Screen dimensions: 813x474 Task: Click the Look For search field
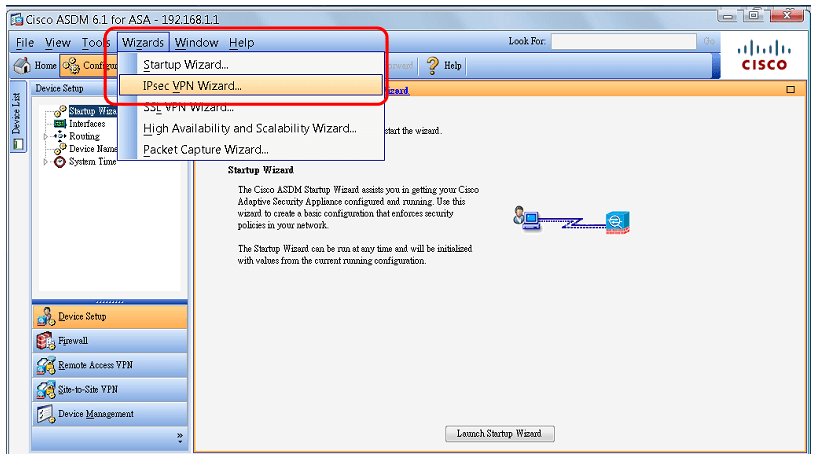[624, 41]
